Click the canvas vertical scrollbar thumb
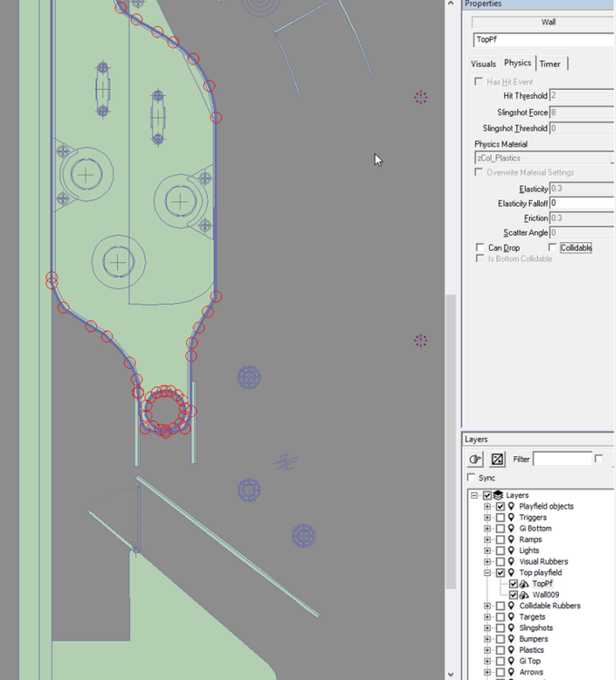 pyautogui.click(x=451, y=442)
